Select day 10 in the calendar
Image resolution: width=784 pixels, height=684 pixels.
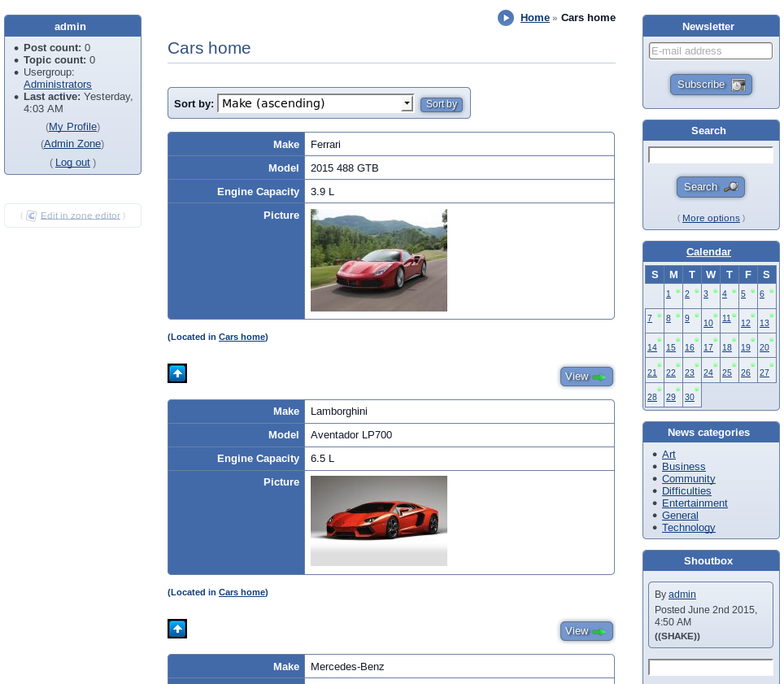tap(708, 324)
